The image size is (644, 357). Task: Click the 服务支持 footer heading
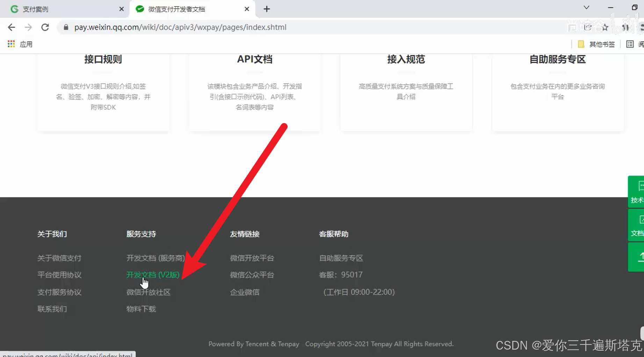click(141, 234)
